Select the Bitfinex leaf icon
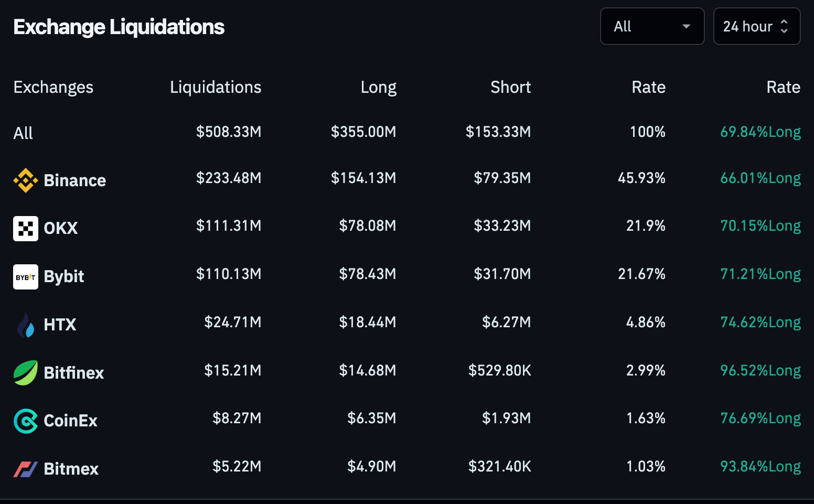Screen dimensions: 814x504 25,373
